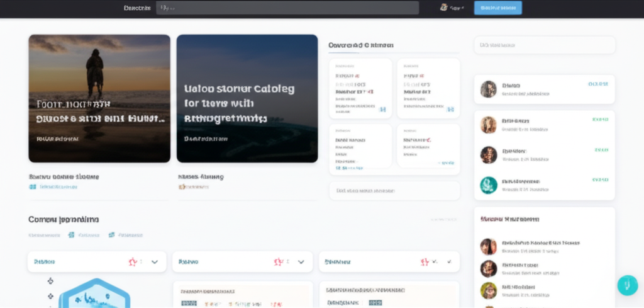Image resolution: width=644 pixels, height=308 pixels.
Task: Open the blue hexagon badge image
Action: 94,294
